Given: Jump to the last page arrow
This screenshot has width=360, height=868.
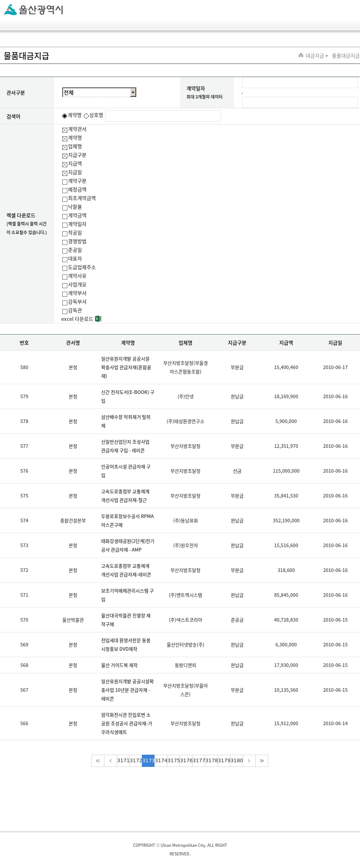Looking at the screenshot, I should click(262, 760).
